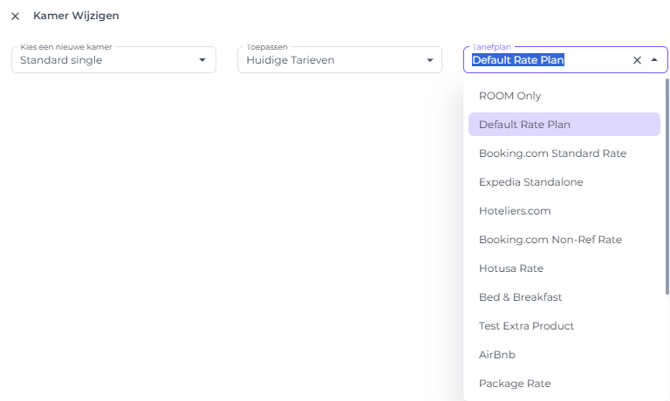Open the Kies een nieuwe kamer dropdown
The image size is (670, 401).
click(202, 60)
